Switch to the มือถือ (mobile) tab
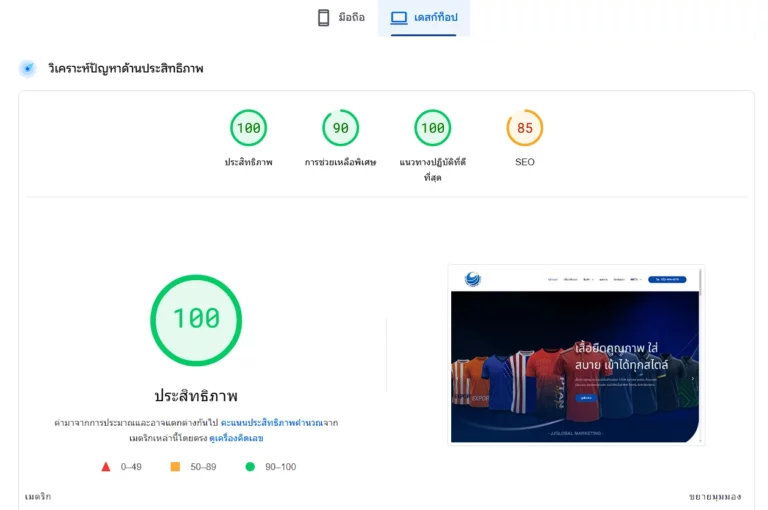 pos(341,18)
